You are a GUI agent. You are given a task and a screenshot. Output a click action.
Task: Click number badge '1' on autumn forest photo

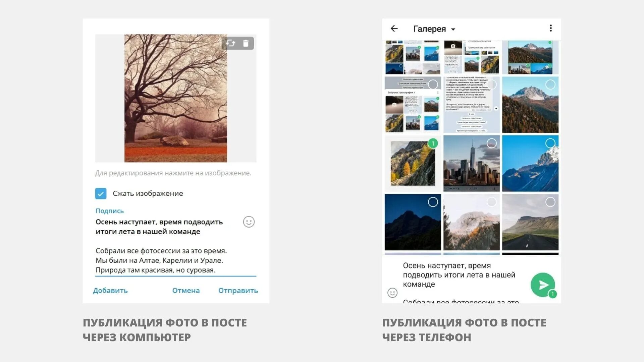(433, 142)
